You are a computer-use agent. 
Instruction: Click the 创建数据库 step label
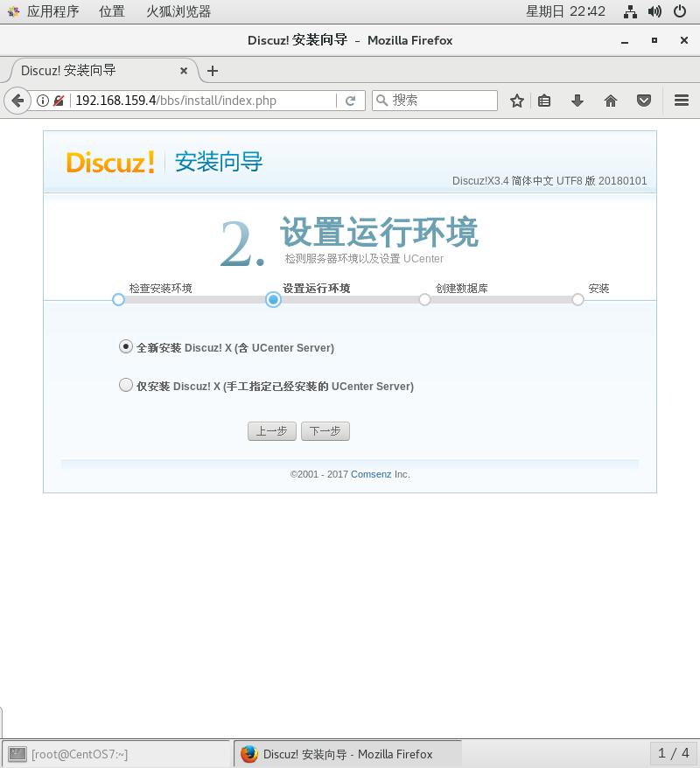pos(461,289)
